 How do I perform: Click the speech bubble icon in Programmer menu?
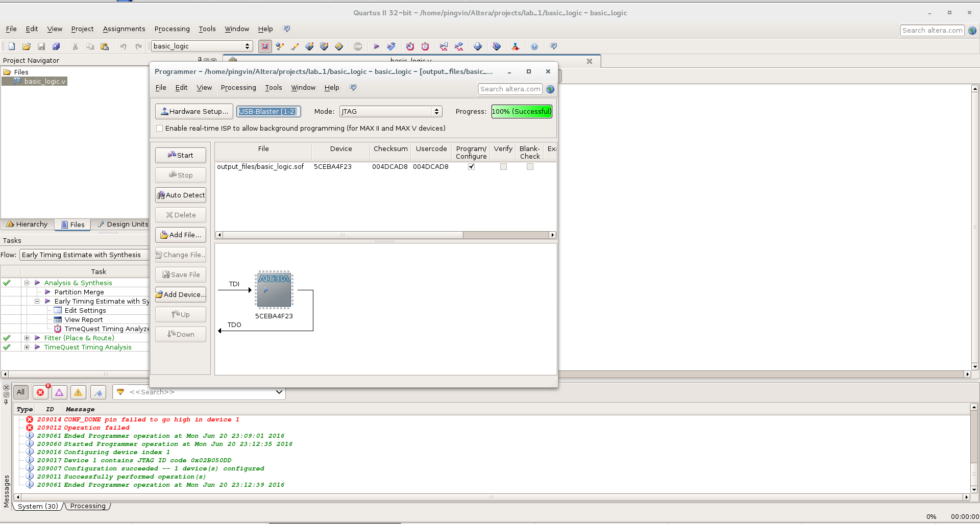[353, 88]
